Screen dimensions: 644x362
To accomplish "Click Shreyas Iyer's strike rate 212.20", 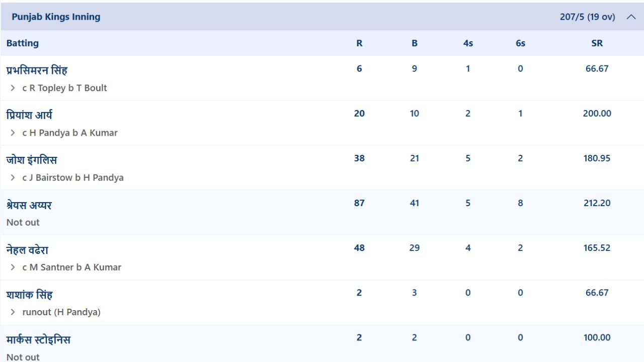I will (597, 203).
